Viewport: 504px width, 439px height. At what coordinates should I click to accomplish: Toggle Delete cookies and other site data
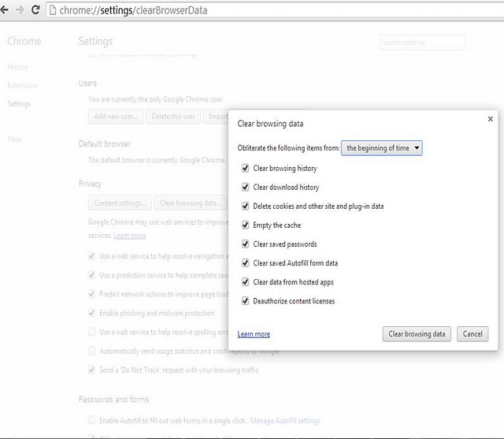coord(245,206)
